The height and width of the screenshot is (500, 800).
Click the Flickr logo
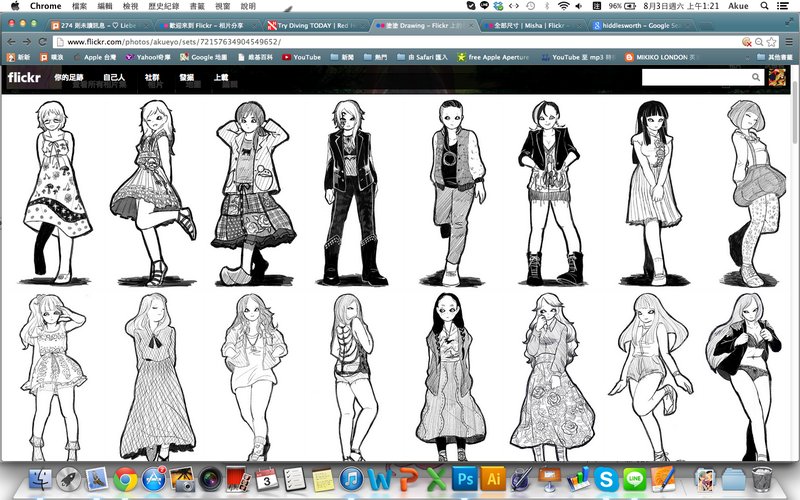(x=24, y=78)
